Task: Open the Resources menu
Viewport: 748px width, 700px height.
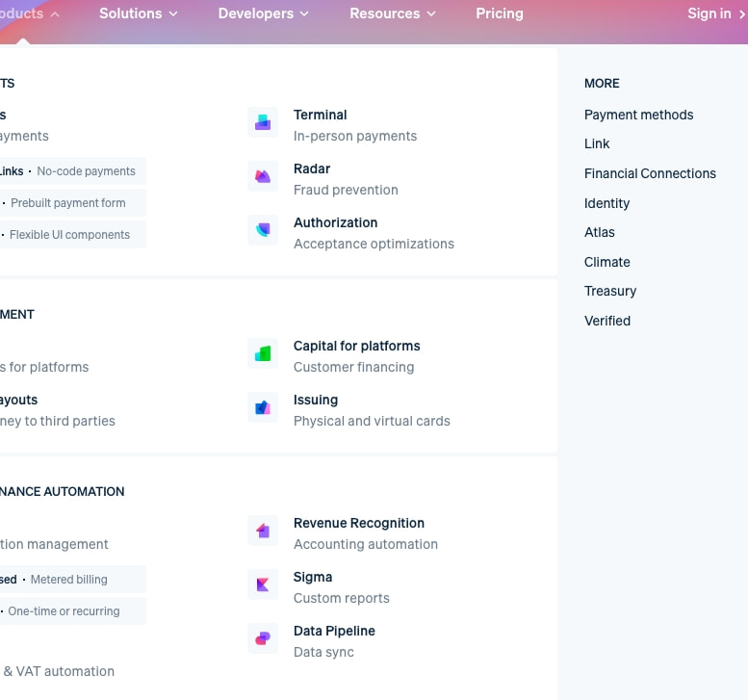Action: pos(393,13)
